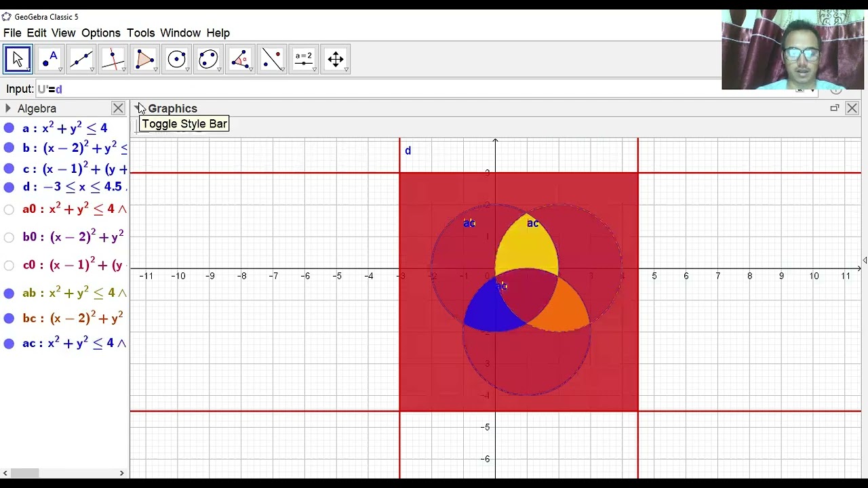Select the Point tool
868x488 pixels.
pos(50,59)
